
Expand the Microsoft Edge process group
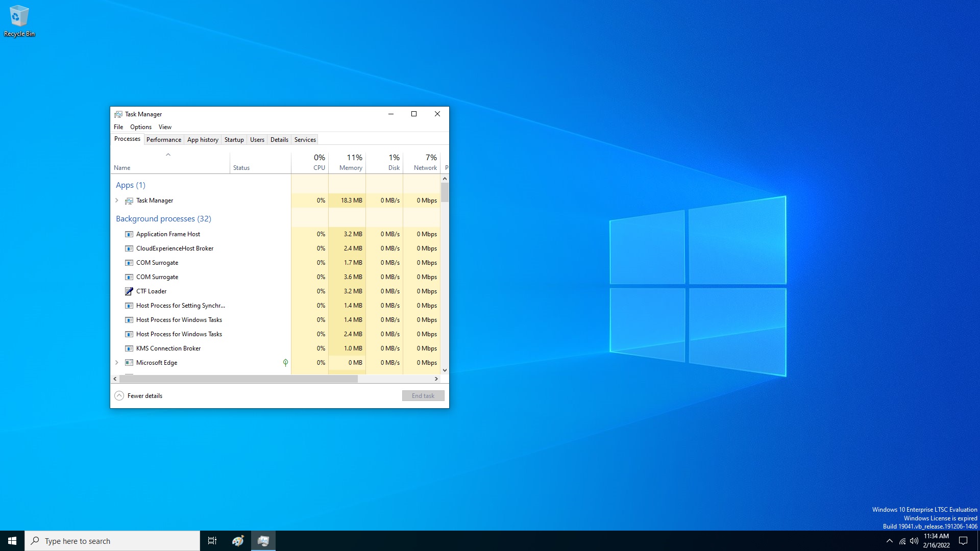tap(117, 363)
